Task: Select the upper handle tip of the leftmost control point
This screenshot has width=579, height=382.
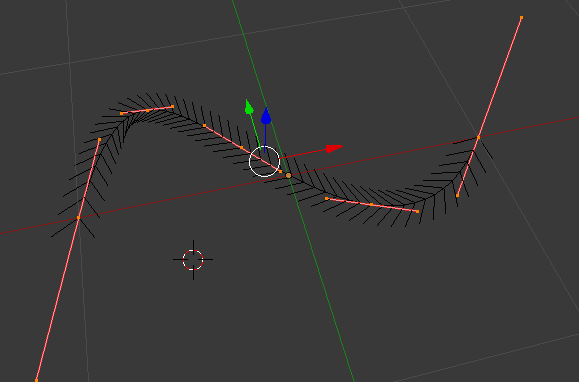Action: tap(99, 140)
